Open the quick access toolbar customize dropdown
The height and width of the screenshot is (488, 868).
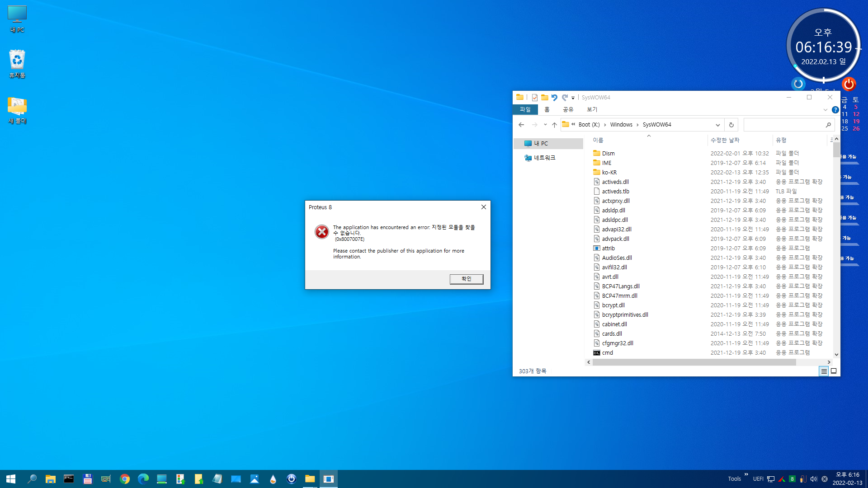(x=573, y=98)
